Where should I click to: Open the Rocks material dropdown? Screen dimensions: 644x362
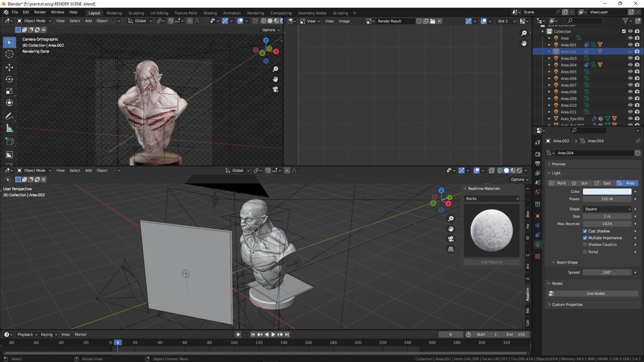491,198
